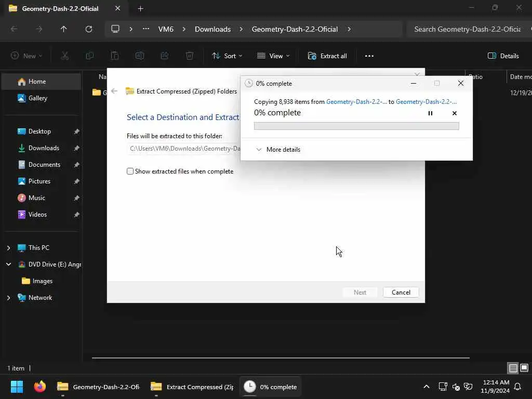
Task: Click the Cut scissors icon in toolbar
Action: (x=65, y=56)
